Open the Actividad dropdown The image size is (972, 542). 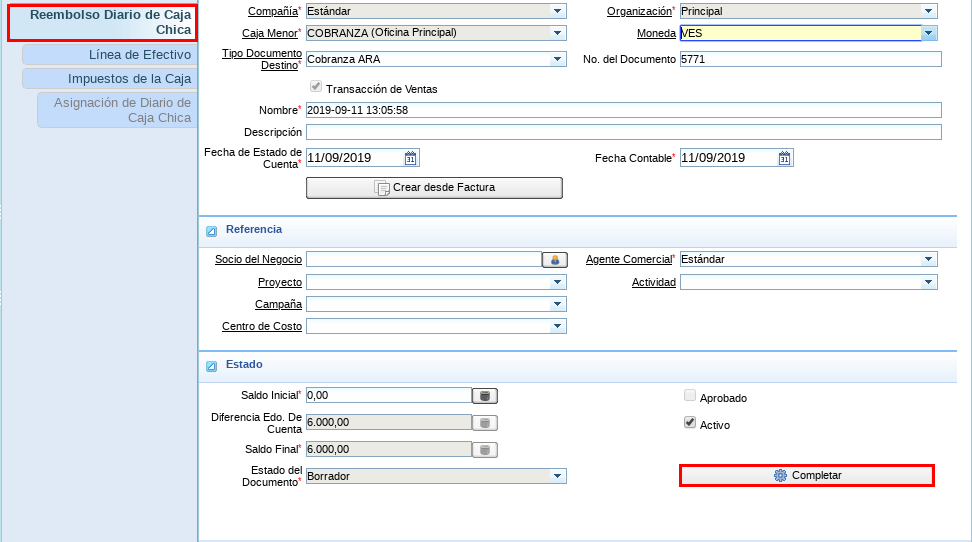click(928, 282)
